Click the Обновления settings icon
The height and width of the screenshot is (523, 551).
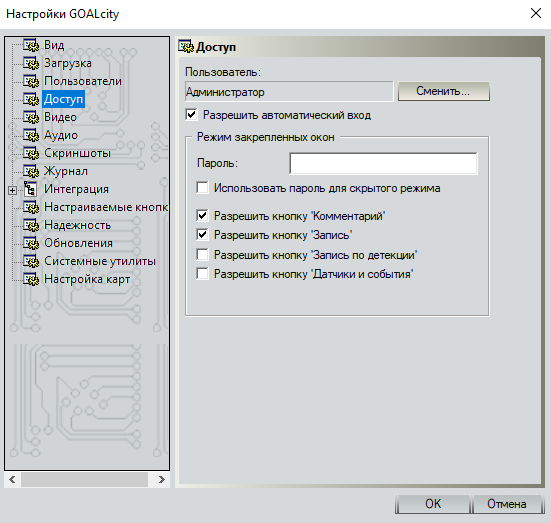(31, 243)
